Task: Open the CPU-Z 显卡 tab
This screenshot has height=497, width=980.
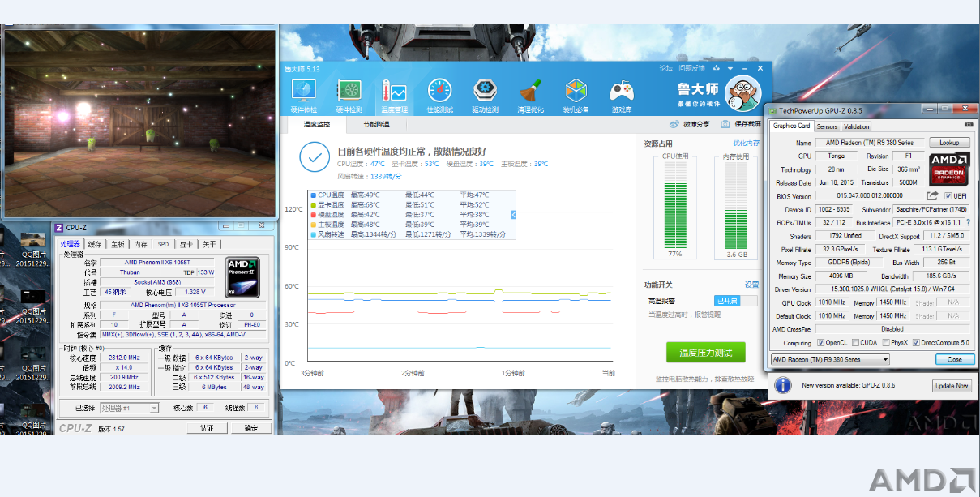Action: 186,244
